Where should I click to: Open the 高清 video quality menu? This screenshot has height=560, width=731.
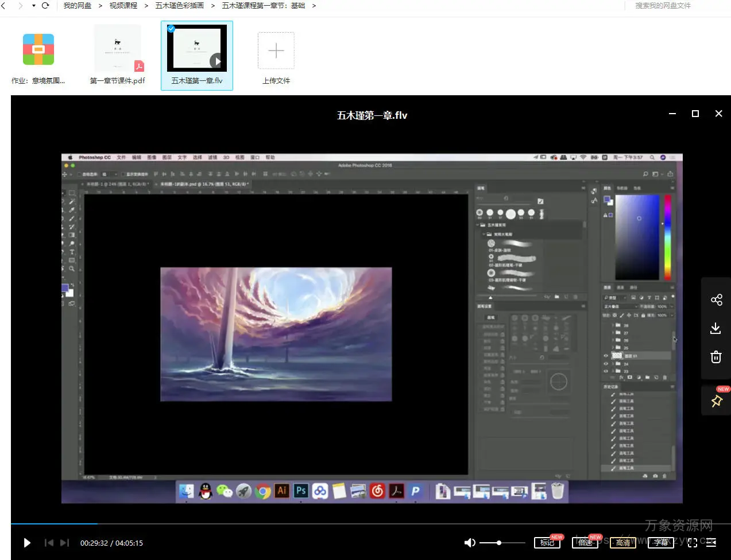coord(622,543)
